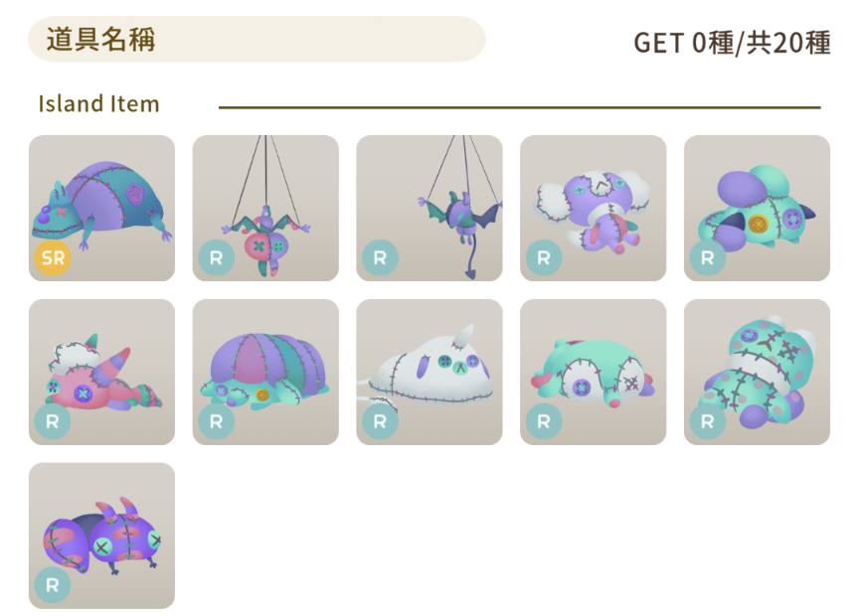Viewport: 859px width, 616px height.
Task: Pick the mint rabbit plush with gold button
Action: click(x=758, y=208)
